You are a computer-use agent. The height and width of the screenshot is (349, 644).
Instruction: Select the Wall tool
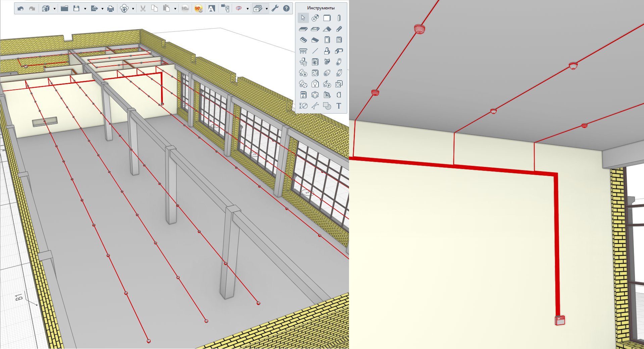coord(327,18)
